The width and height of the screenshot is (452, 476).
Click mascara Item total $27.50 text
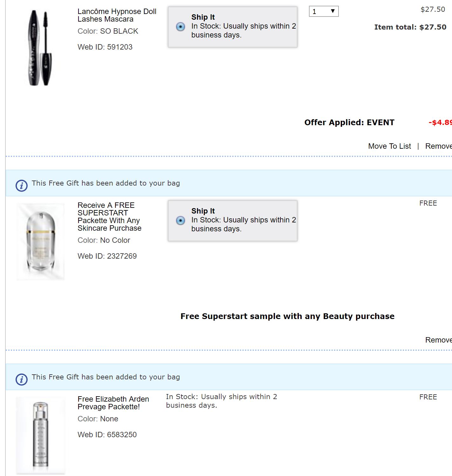click(x=410, y=27)
